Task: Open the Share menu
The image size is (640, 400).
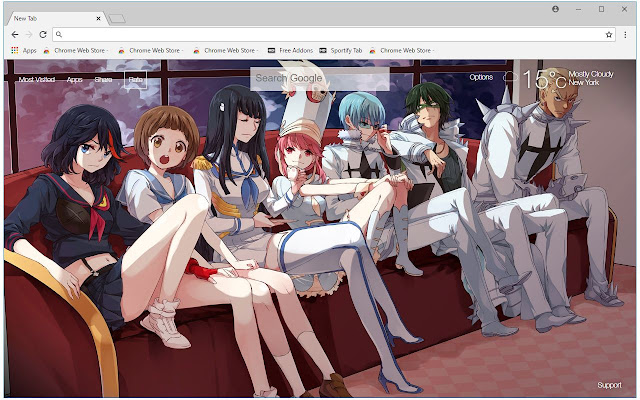Action: (x=103, y=80)
